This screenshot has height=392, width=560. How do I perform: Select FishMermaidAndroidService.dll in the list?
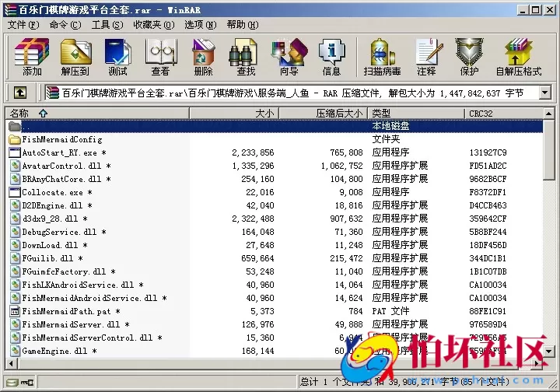pyautogui.click(x=94, y=298)
